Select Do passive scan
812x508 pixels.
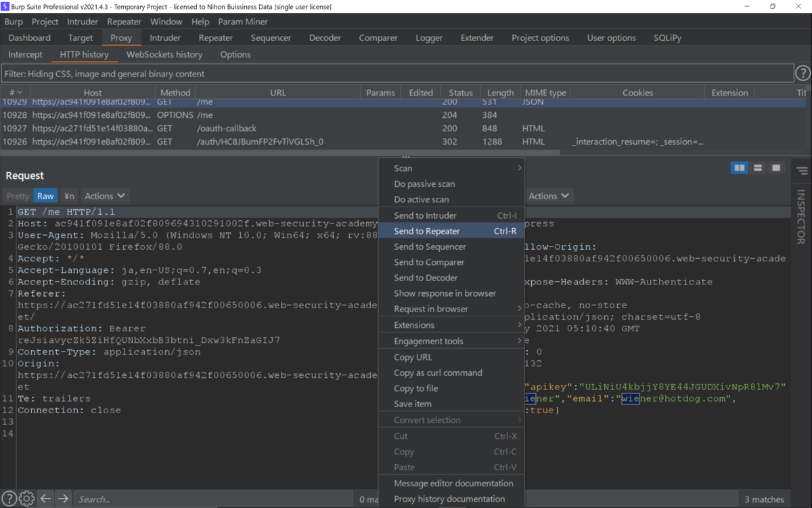451,184
